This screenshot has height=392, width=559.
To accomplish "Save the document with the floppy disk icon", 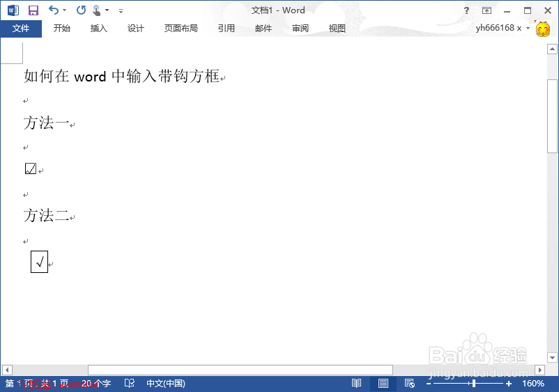I will [x=33, y=10].
